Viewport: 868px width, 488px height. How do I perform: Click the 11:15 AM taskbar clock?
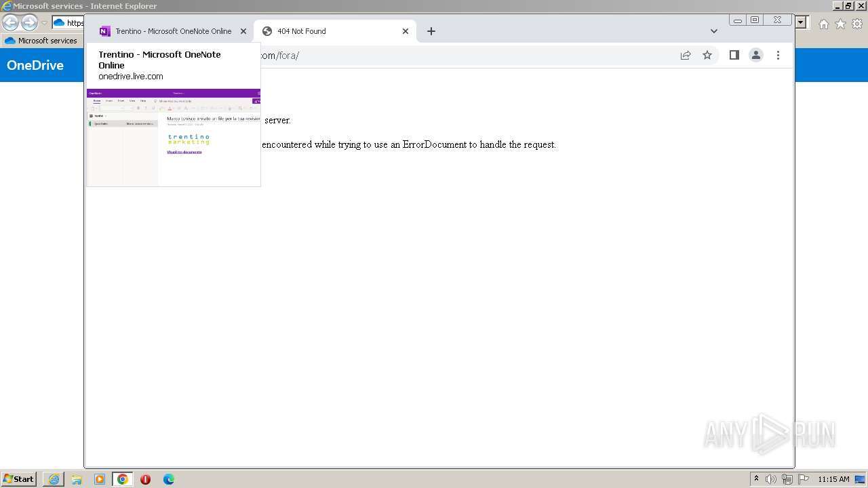pyautogui.click(x=833, y=479)
